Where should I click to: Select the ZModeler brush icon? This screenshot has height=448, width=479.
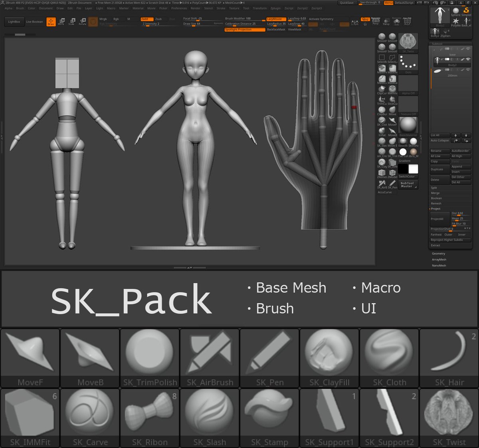click(392, 174)
